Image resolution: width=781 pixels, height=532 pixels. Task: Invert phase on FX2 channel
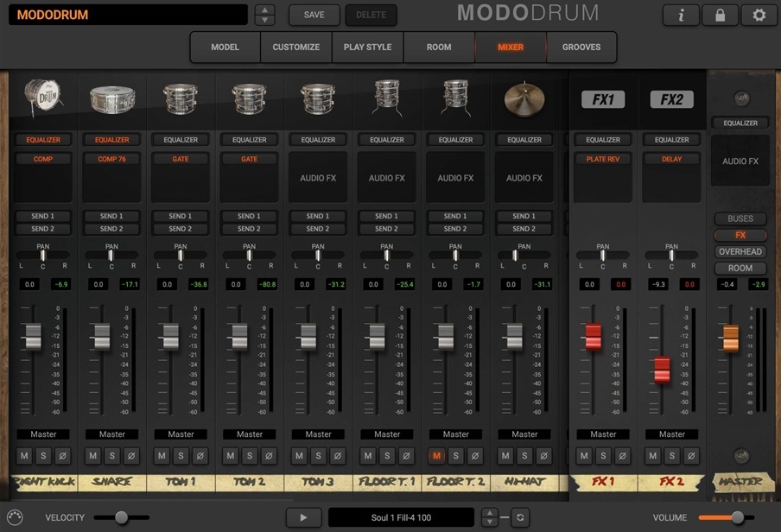click(691, 455)
